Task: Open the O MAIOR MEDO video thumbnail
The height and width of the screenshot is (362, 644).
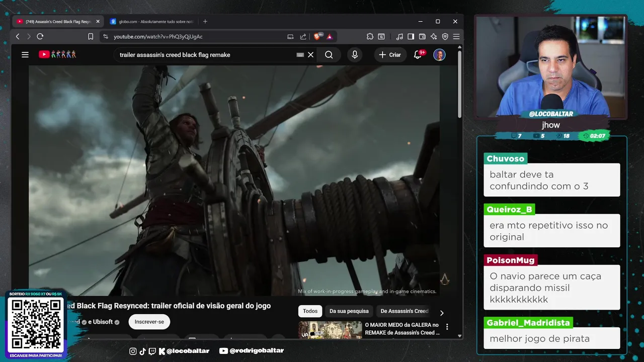Action: pos(330,329)
